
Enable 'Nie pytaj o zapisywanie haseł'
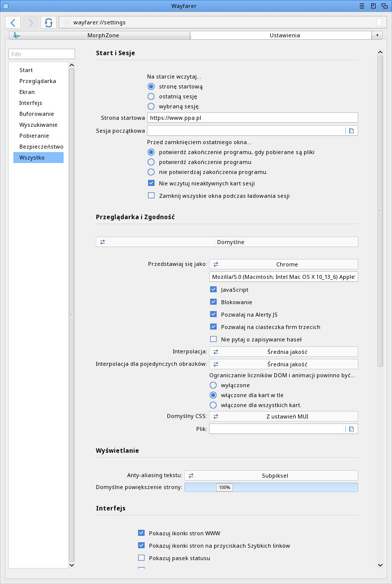[213, 339]
